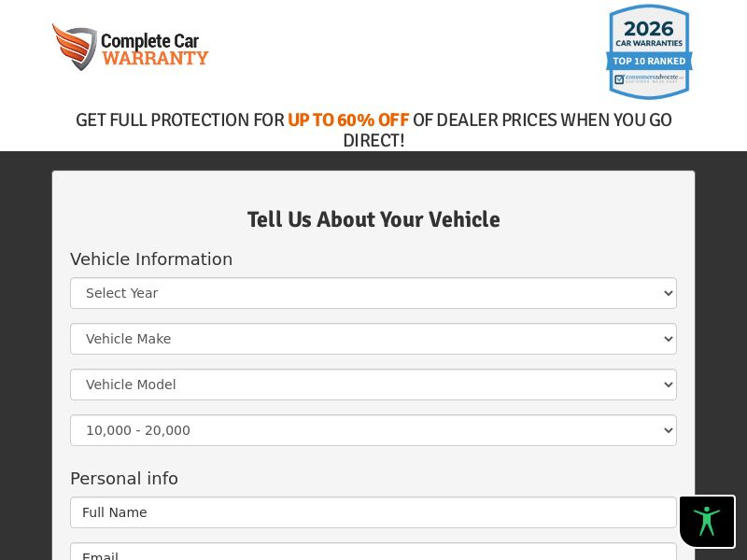Click the UP TO 60% OFF highlighted text
This screenshot has height=560, width=747.
tap(348, 120)
